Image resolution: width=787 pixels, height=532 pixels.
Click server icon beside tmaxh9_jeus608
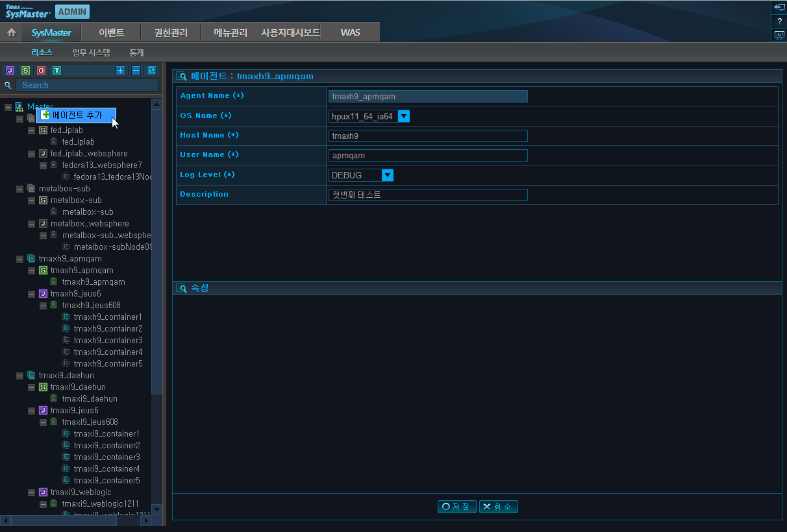point(55,306)
